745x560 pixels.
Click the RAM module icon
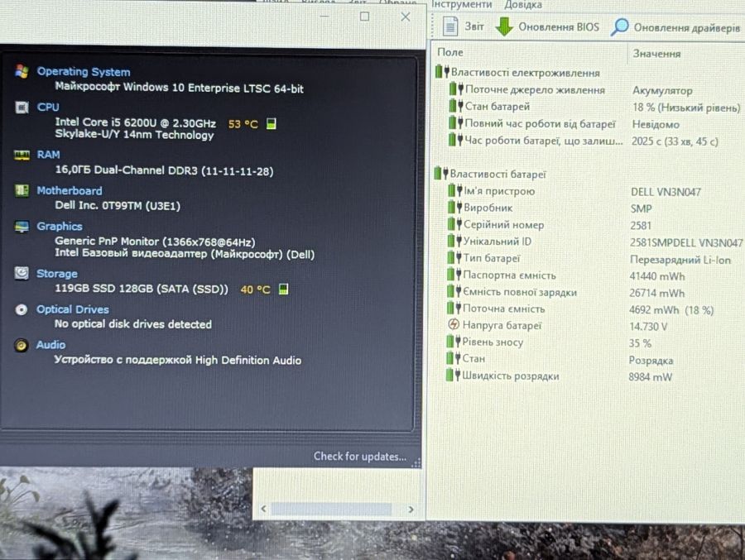coord(22,155)
